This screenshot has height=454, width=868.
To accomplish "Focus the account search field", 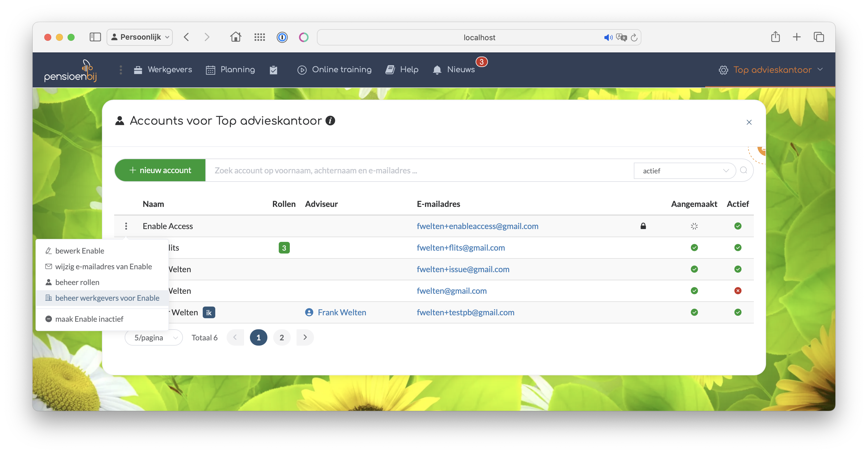I will pyautogui.click(x=419, y=170).
